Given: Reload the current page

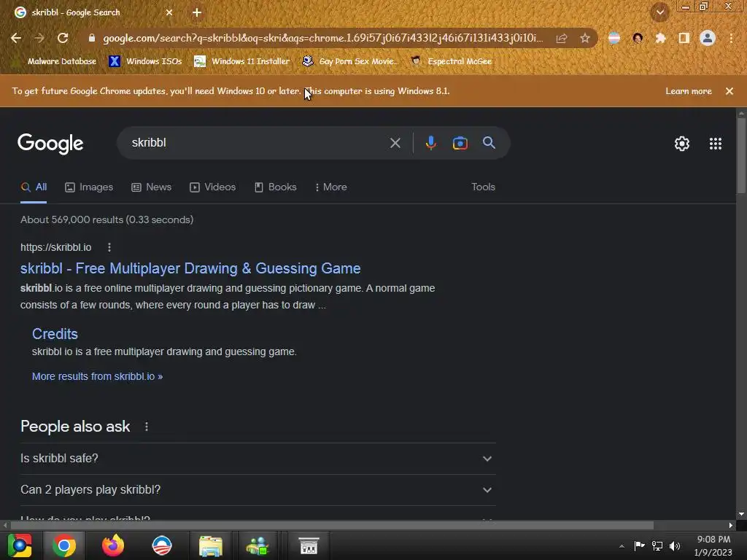Looking at the screenshot, I should [63, 38].
